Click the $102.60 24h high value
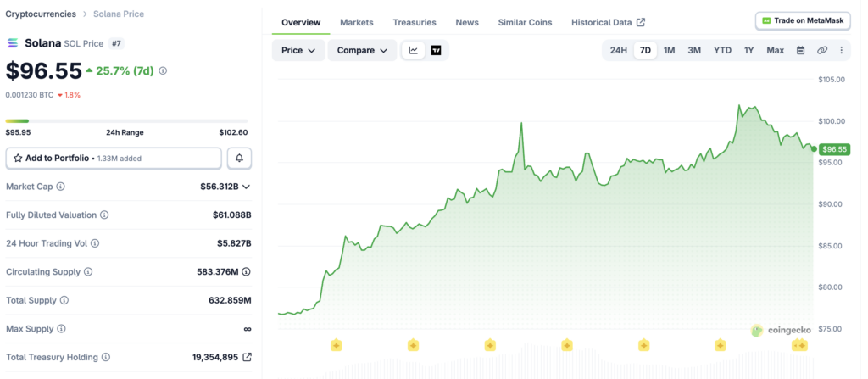This screenshot has width=868, height=379. tap(233, 132)
